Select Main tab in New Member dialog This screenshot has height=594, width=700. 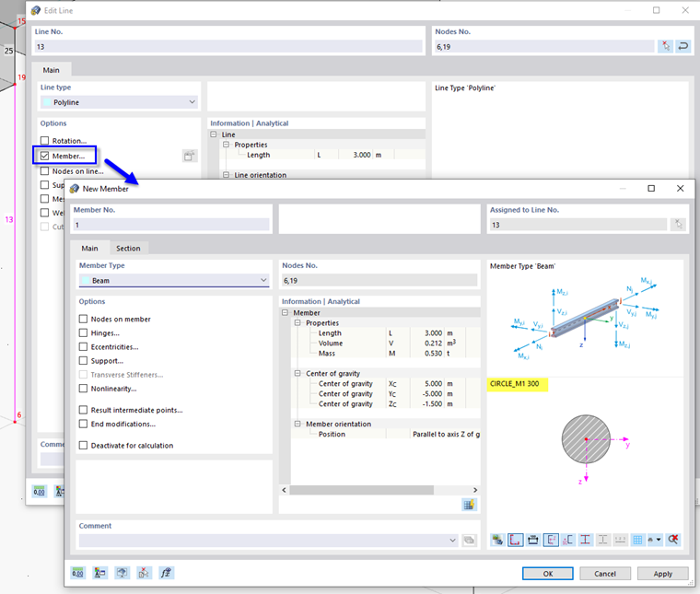pyautogui.click(x=89, y=248)
